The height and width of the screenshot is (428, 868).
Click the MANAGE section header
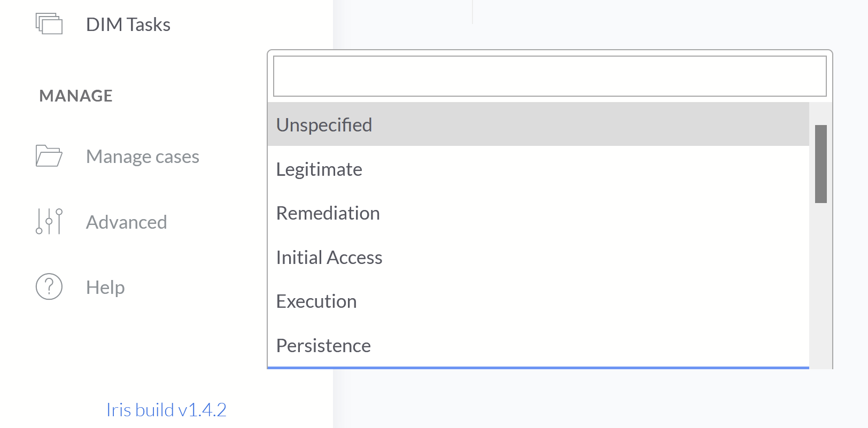pyautogui.click(x=75, y=96)
